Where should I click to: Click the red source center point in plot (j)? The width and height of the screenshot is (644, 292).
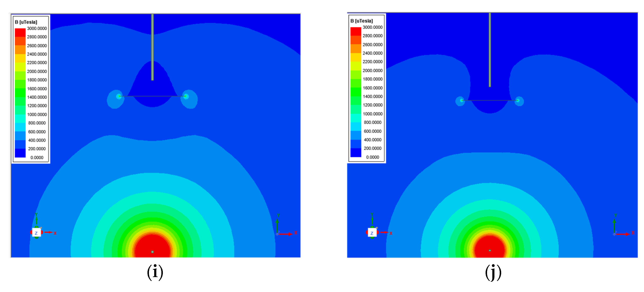pyautogui.click(x=490, y=250)
